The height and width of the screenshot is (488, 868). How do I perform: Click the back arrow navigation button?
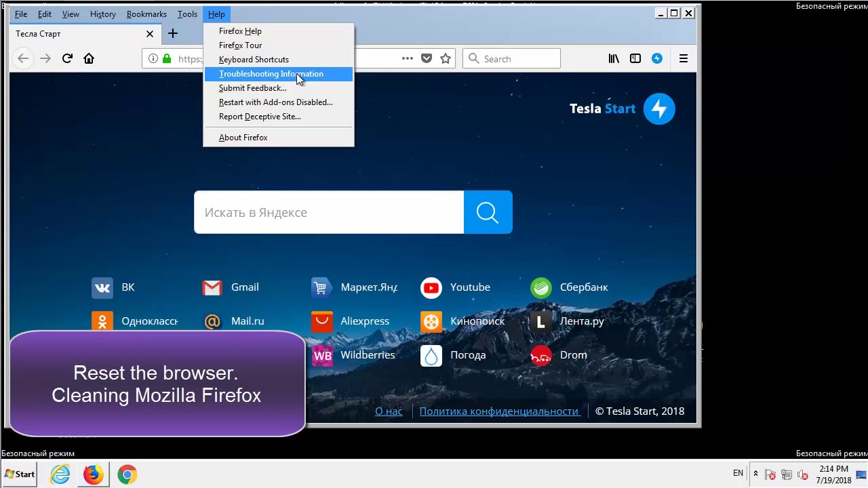coord(23,58)
